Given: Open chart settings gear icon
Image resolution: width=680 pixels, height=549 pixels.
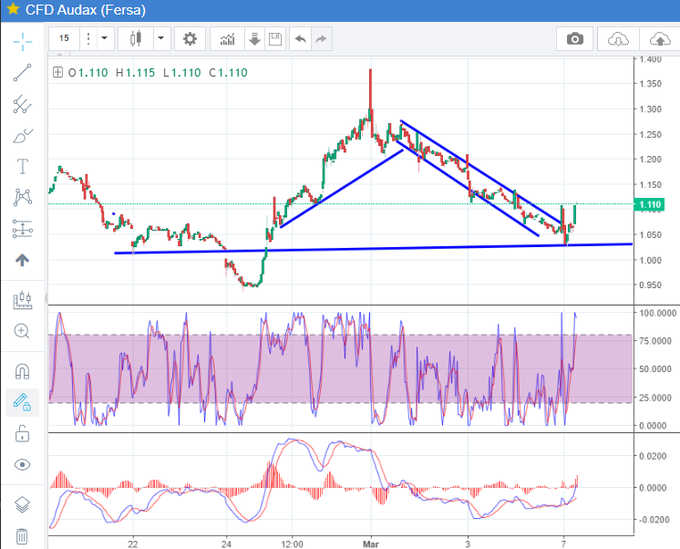Looking at the screenshot, I should [x=190, y=39].
